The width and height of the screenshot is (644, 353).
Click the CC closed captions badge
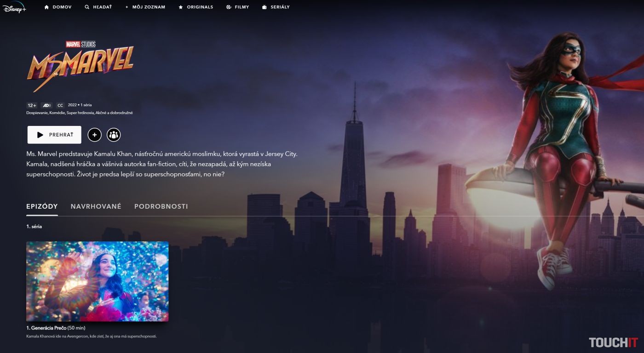pos(60,105)
